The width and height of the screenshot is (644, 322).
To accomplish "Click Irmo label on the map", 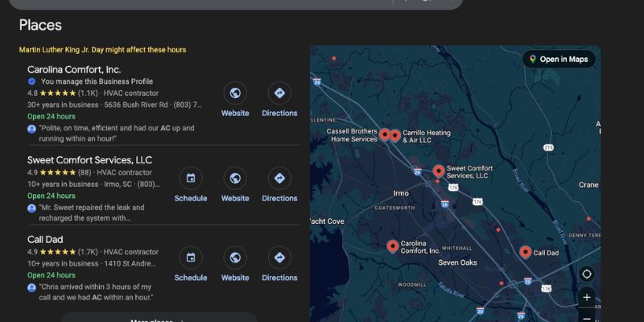I will 401,193.
